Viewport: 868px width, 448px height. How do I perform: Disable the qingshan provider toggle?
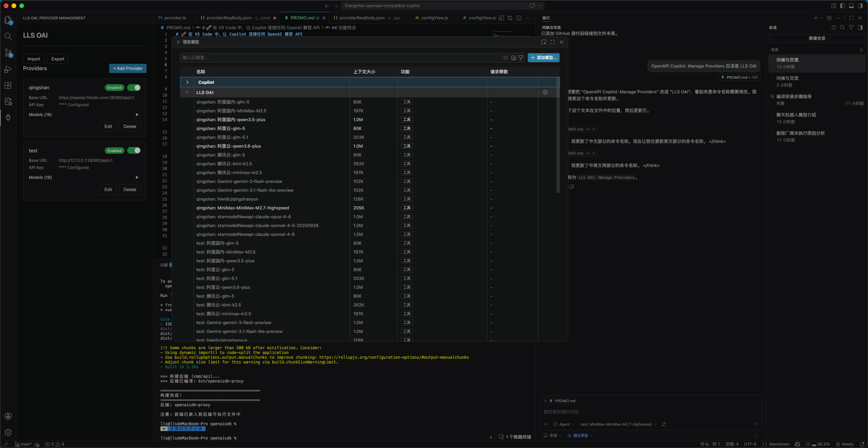pos(134,88)
